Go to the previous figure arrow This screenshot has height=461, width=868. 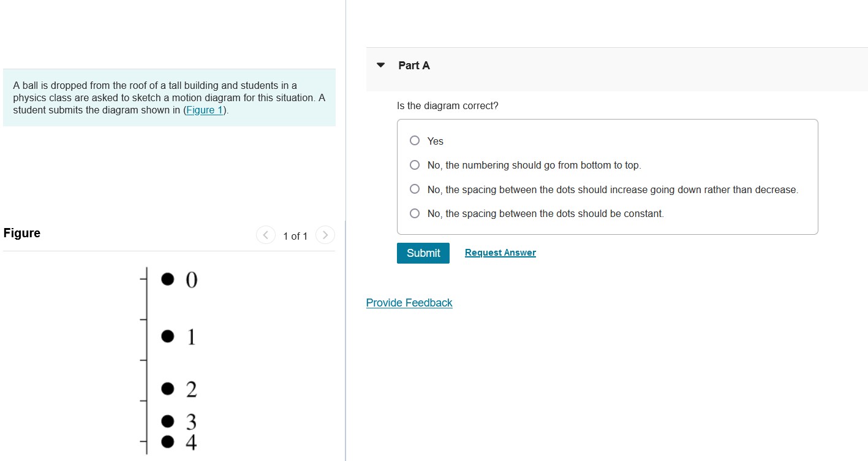[x=265, y=235]
